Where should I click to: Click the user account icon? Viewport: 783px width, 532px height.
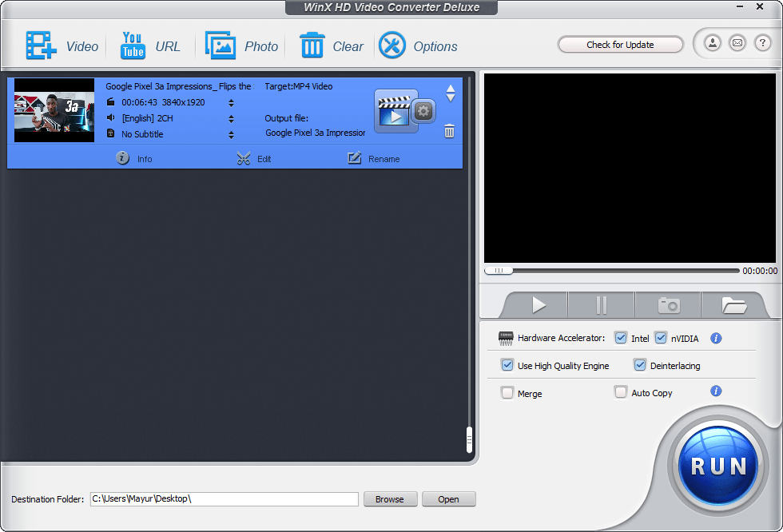(x=713, y=43)
